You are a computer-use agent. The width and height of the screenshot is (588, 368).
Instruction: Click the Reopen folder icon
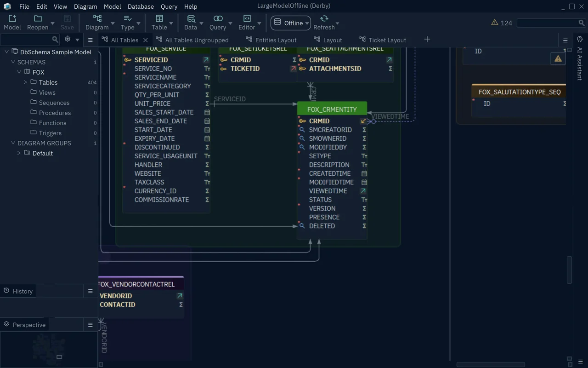(x=38, y=18)
